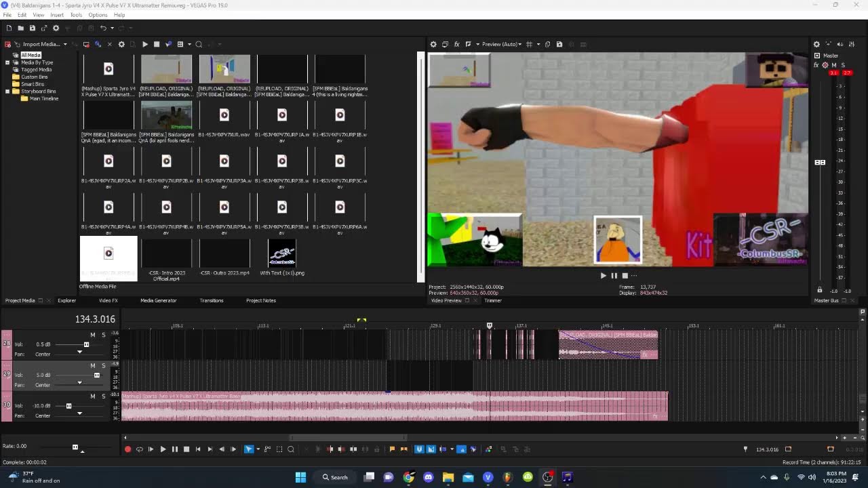Start preview in Project Media toolbar
The width and height of the screenshot is (868, 488).
pos(144,44)
